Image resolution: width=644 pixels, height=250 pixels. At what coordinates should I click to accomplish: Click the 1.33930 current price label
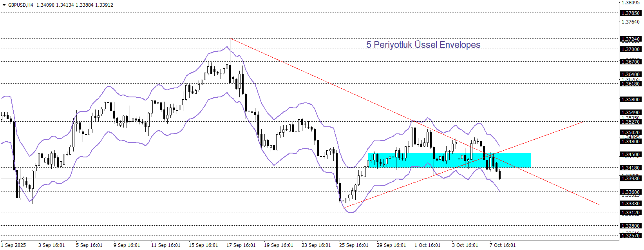(x=630, y=179)
